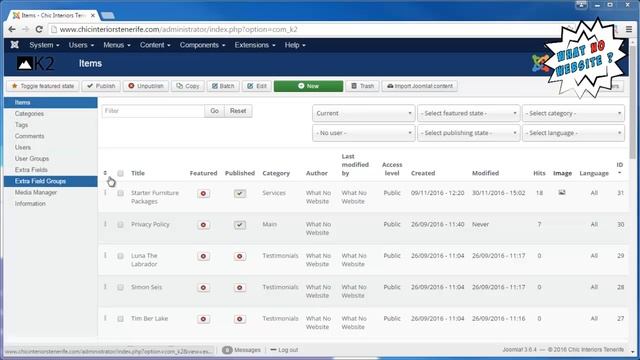
Task: Expand the Users menu
Action: coord(81,45)
